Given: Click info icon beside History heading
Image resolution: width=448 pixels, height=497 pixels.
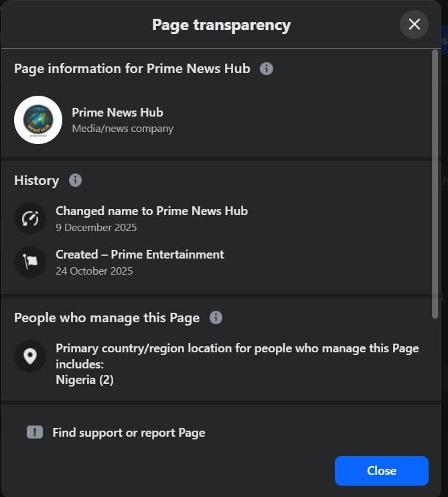Looking at the screenshot, I should [x=76, y=180].
